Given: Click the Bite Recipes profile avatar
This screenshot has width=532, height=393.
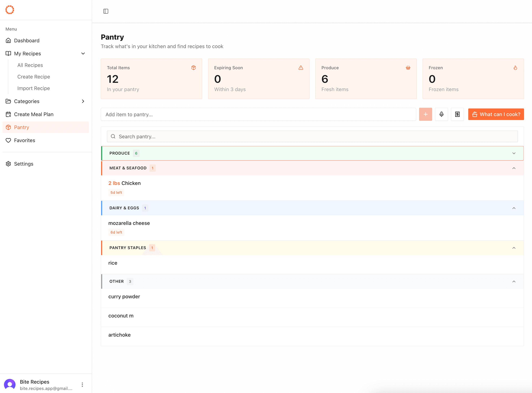Looking at the screenshot, I should (10, 384).
